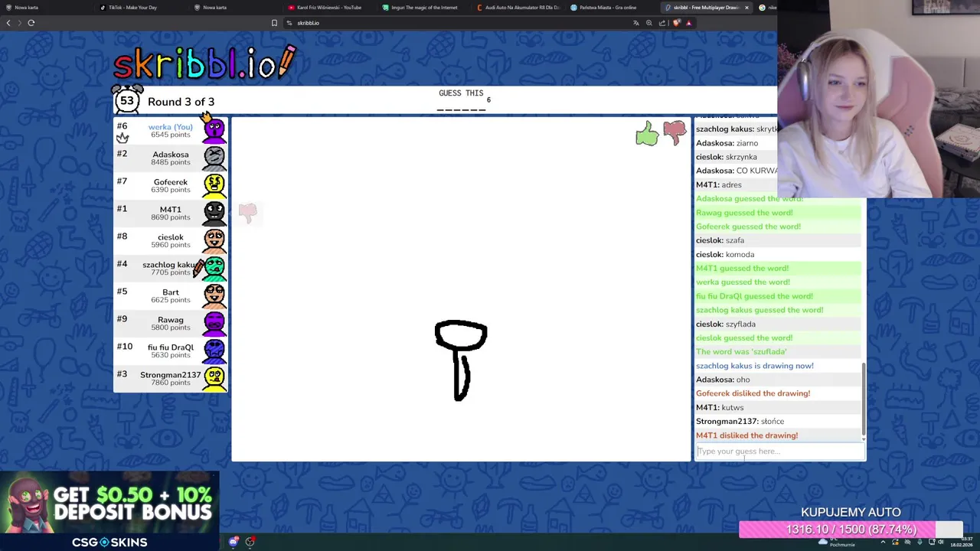Click 'M4T1 disliked the drawing!' message
The height and width of the screenshot is (551, 980).
[746, 435]
